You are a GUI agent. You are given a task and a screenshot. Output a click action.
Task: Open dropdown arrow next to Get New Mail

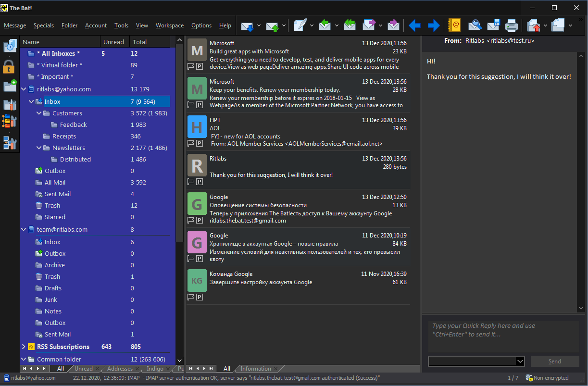pos(259,25)
